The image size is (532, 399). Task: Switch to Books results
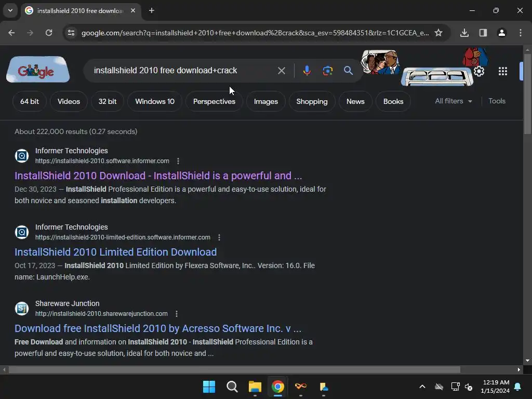coord(393,101)
